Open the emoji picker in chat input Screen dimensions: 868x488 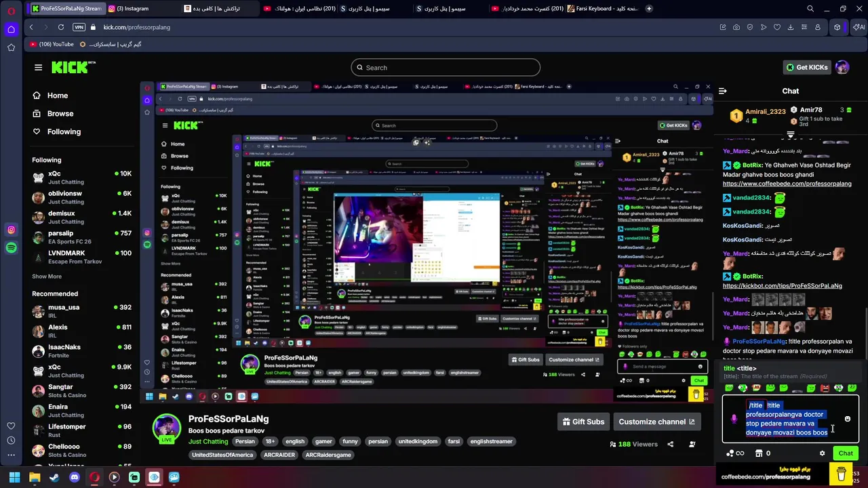coord(847,419)
